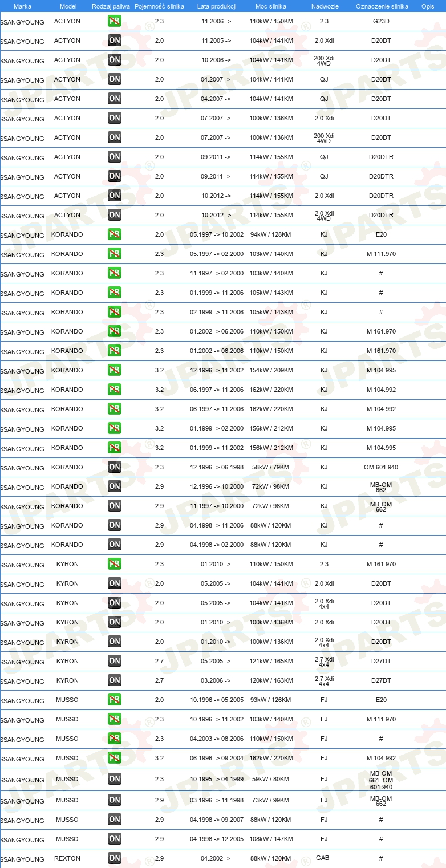Click the Rodzaj paliwa column header
The height and width of the screenshot is (868, 446).
click(111, 6)
